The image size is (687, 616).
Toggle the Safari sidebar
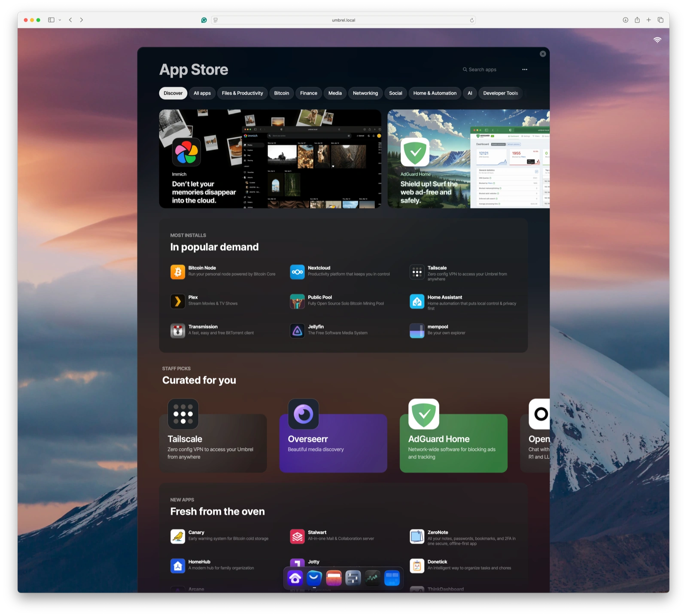click(51, 20)
